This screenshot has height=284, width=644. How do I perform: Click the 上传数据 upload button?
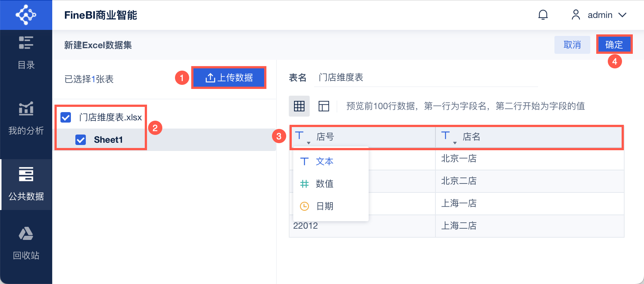229,78
